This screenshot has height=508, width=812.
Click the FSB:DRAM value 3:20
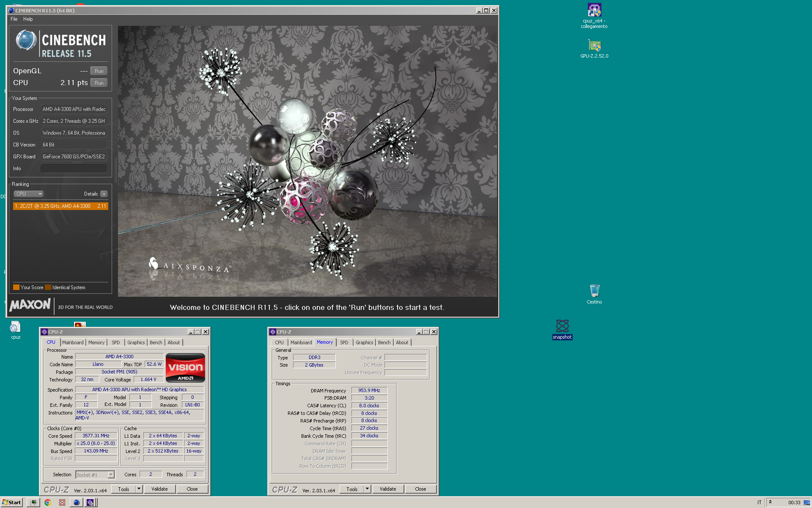[369, 398]
